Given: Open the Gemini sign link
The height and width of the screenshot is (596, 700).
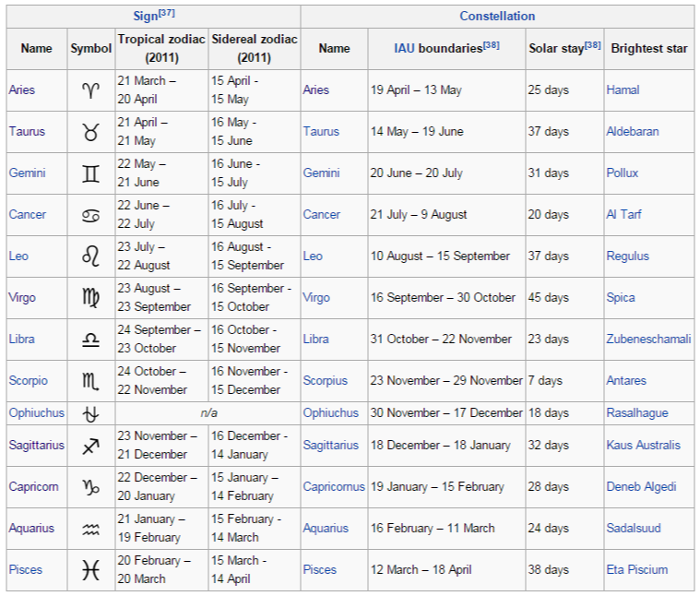Looking at the screenshot, I should [27, 173].
